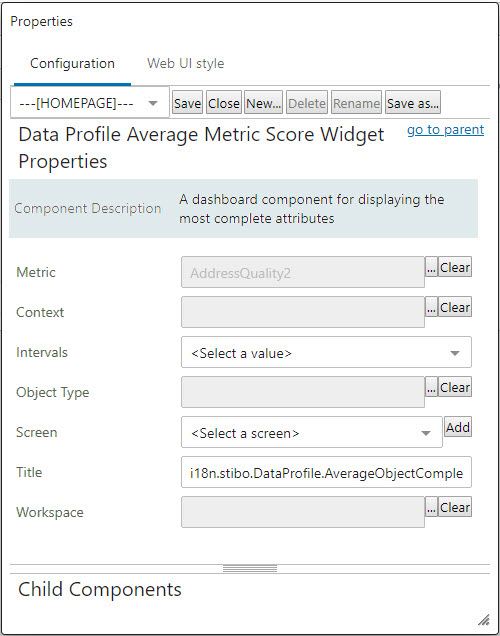500x636 pixels.
Task: Open the HOMEPAGE screen selector dropdown
Action: 90,103
